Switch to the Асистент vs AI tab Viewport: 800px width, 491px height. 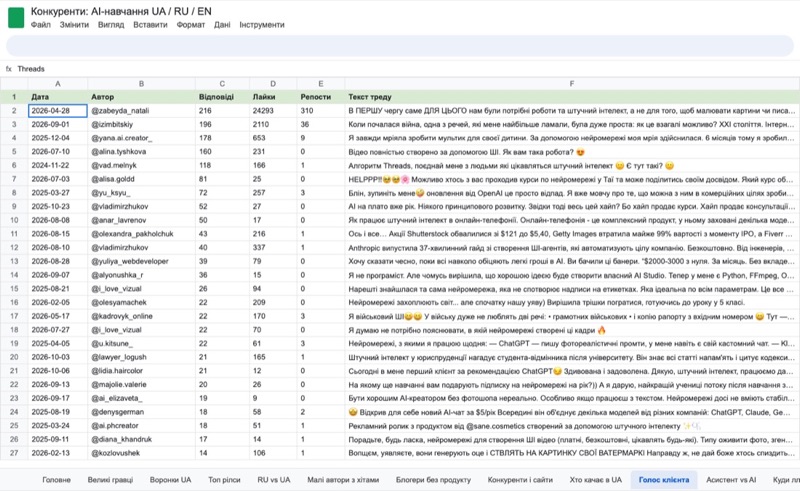(731, 480)
